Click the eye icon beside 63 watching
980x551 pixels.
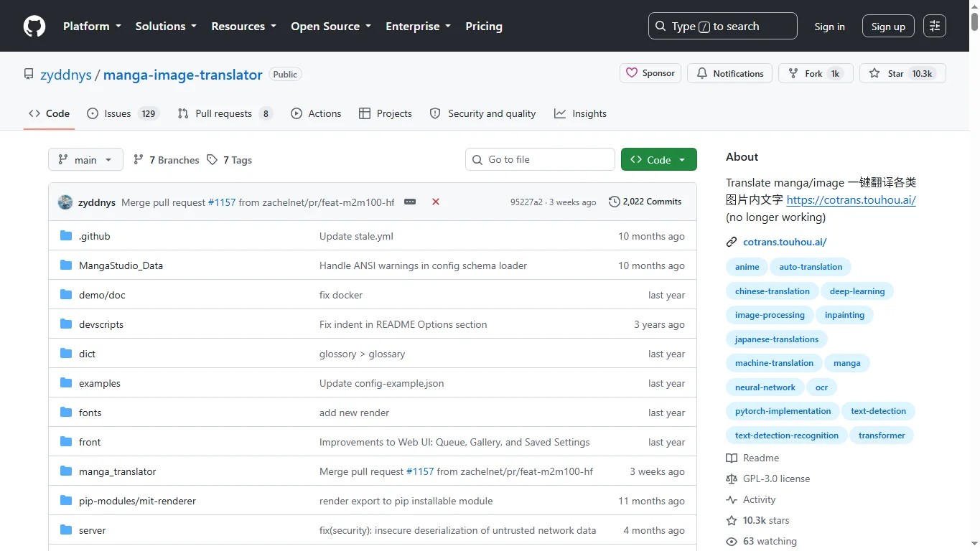click(x=732, y=542)
